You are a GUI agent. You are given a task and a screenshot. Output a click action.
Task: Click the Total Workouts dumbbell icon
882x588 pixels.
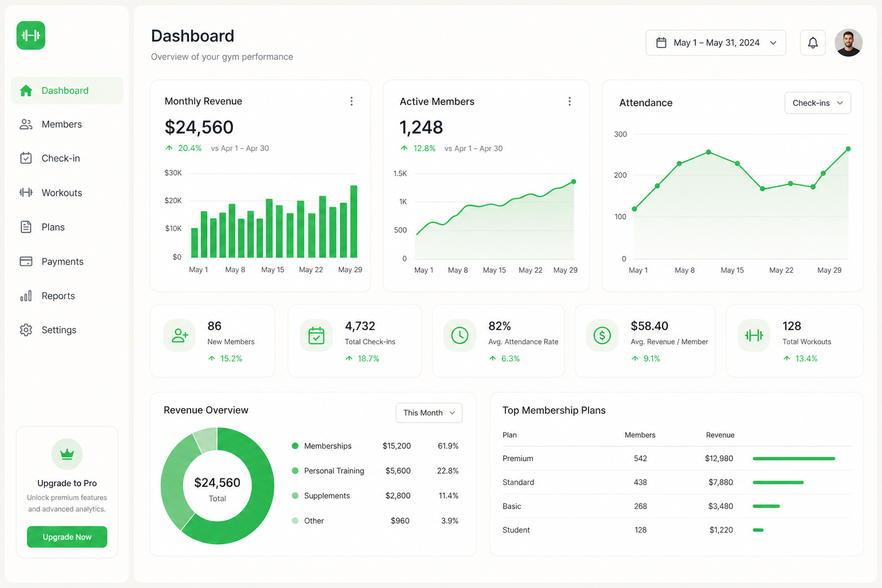click(754, 335)
